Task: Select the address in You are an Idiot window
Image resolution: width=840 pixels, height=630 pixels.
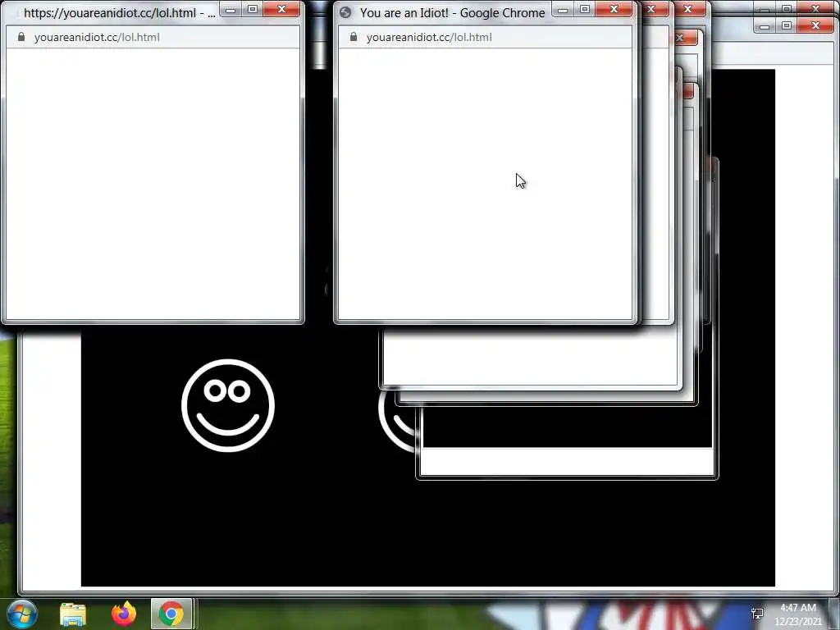Action: [429, 37]
